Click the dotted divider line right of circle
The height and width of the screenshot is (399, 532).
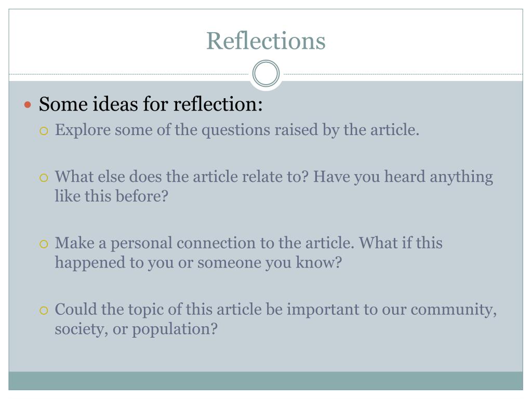(402, 74)
